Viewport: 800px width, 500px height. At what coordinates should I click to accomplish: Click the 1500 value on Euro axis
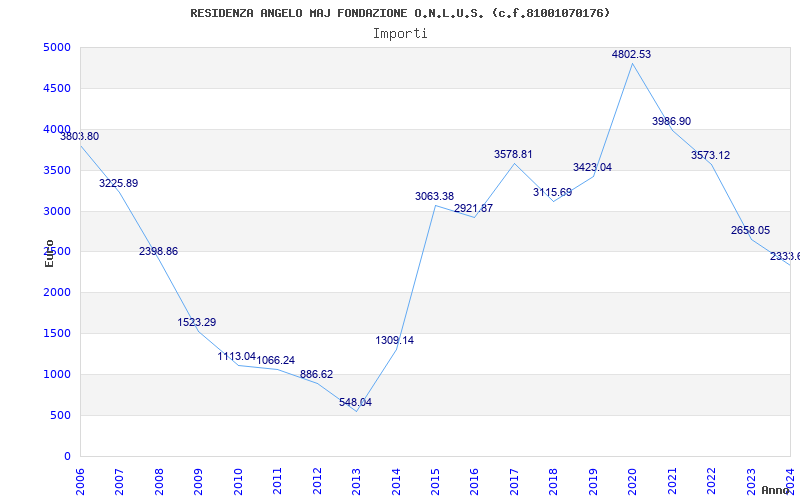tap(57, 334)
